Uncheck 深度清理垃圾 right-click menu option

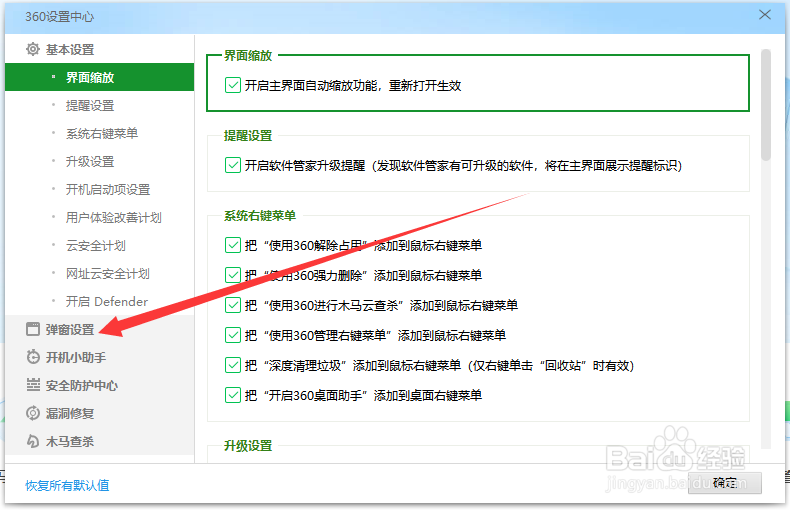coord(233,365)
